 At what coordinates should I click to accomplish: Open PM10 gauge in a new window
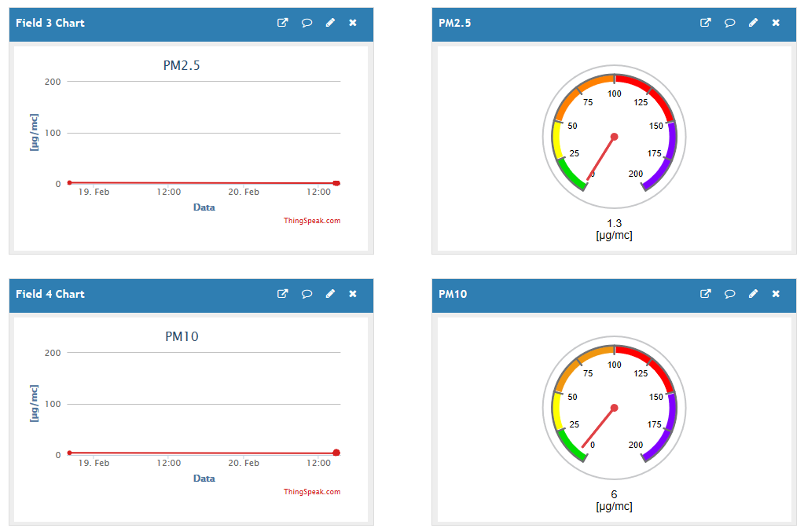point(706,294)
